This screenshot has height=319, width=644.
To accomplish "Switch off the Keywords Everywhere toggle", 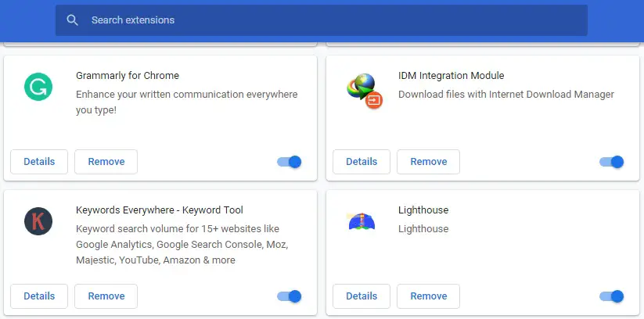I will [290, 296].
